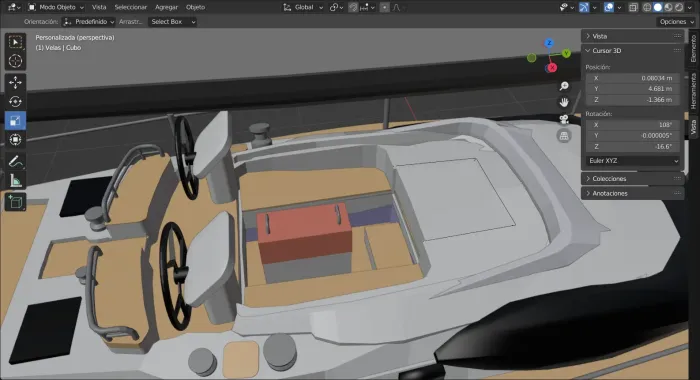Screen dimensions: 700x380
Task: Select the Move tool in toolbar
Action: (15, 83)
